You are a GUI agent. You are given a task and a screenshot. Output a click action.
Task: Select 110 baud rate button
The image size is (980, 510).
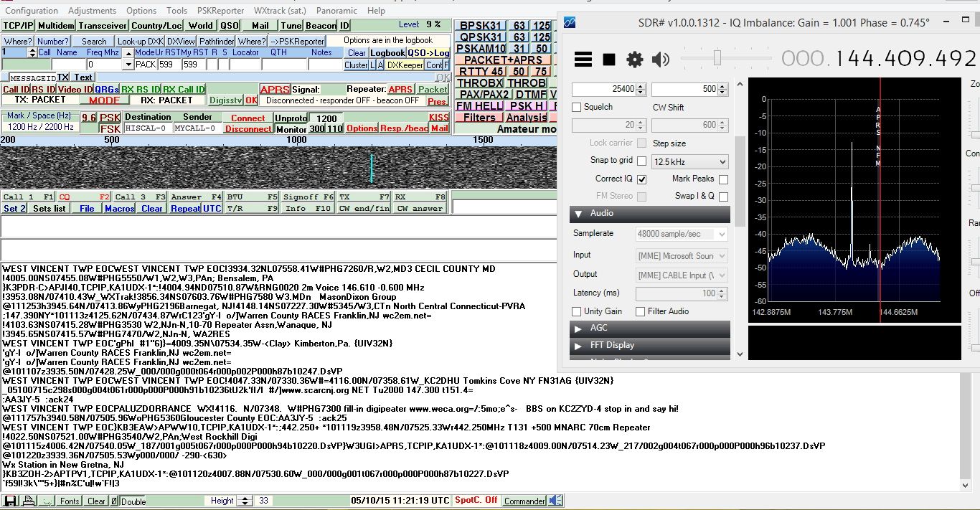[335, 129]
